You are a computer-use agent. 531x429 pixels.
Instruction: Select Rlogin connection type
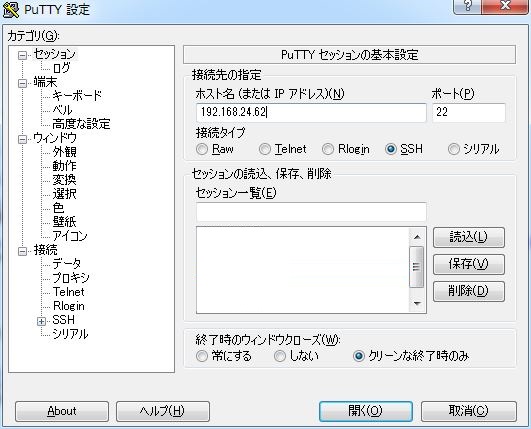click(328, 149)
